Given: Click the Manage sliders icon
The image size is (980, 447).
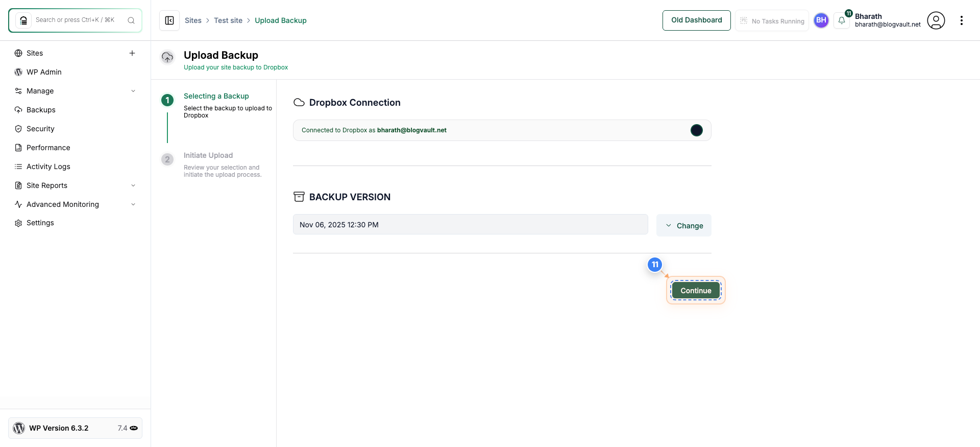Looking at the screenshot, I should coord(18,91).
